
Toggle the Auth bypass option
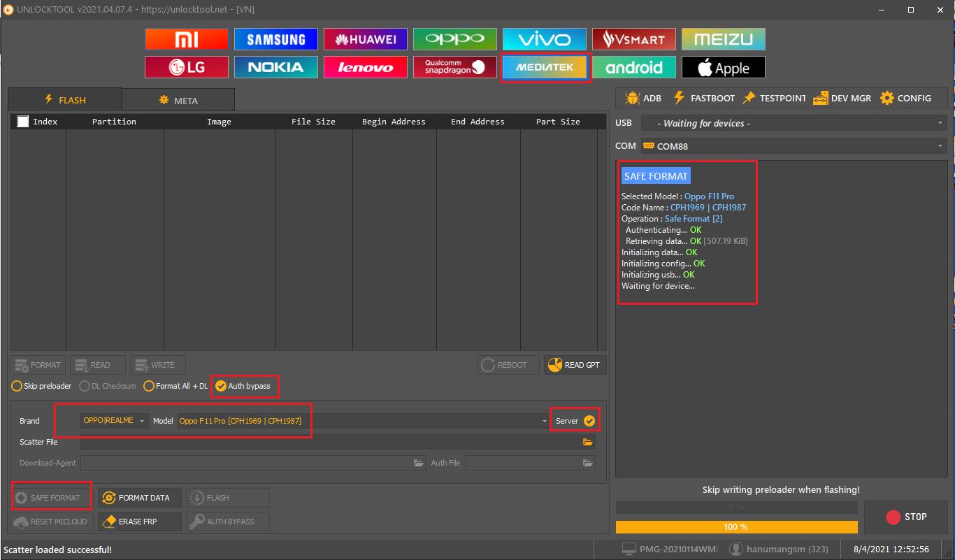243,386
